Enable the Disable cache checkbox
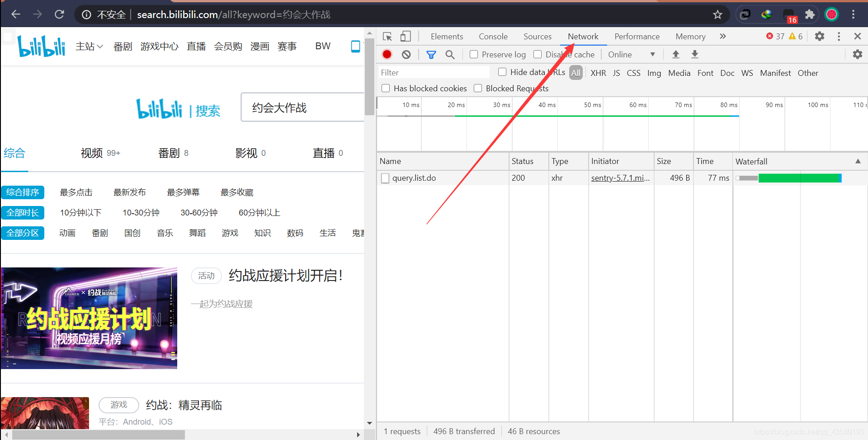This screenshot has height=440, width=868. click(538, 55)
